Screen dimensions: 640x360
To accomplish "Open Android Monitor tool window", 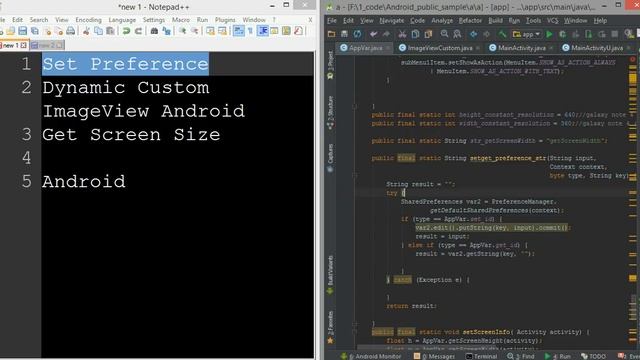I will pyautogui.click(x=371, y=356).
